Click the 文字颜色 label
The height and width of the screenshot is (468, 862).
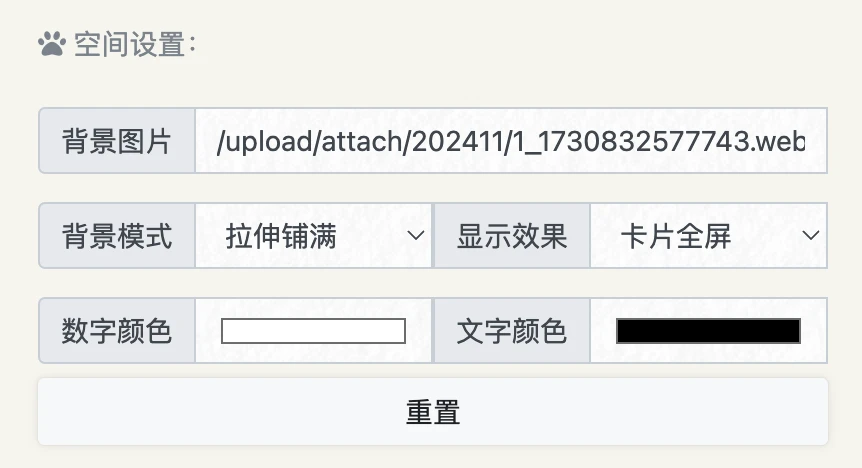[512, 331]
